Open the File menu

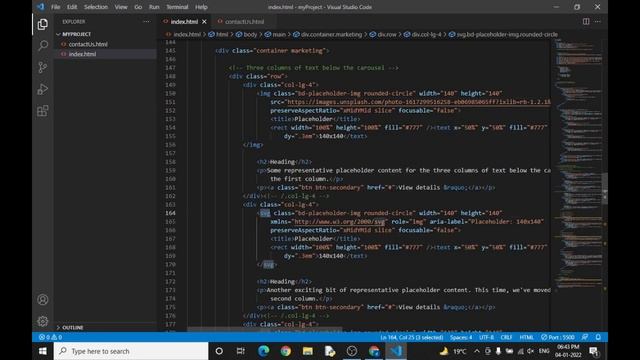56,7
